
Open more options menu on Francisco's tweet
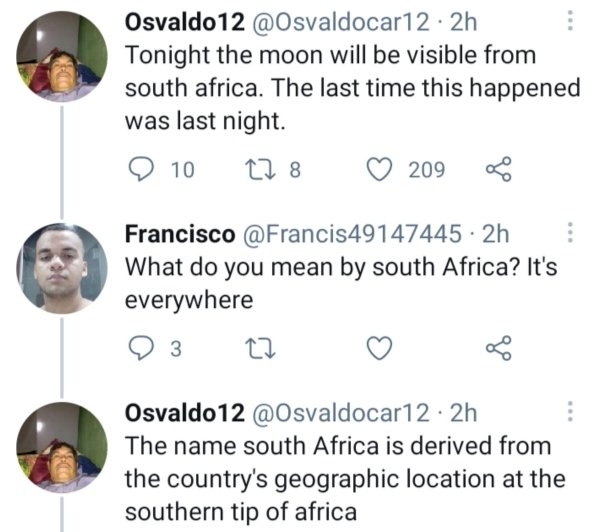click(570, 234)
